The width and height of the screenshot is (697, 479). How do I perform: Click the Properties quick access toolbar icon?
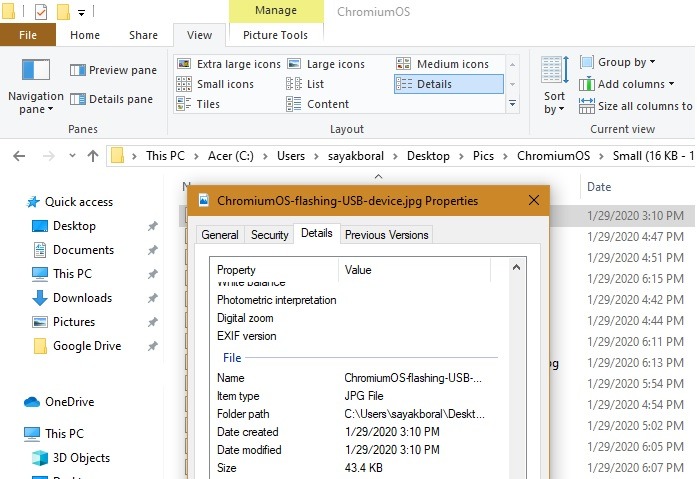click(x=41, y=12)
